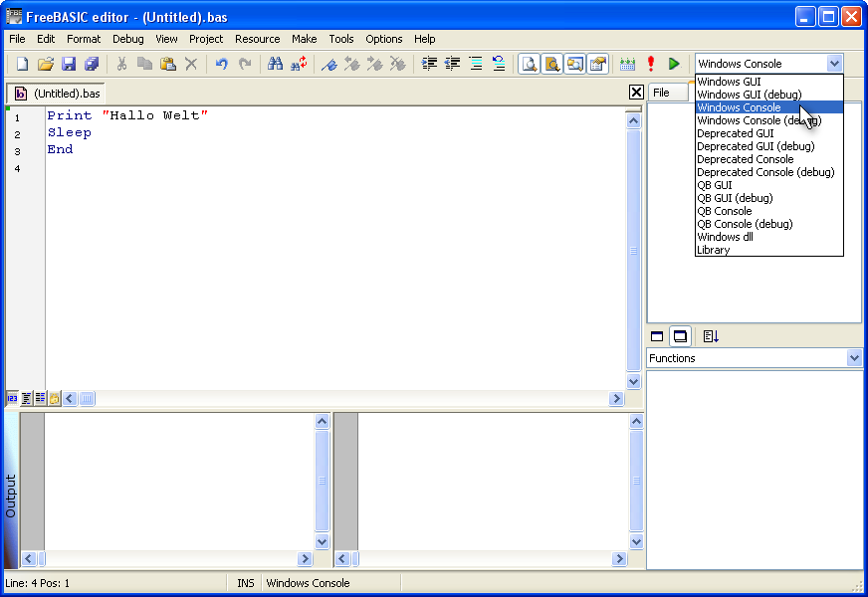The width and height of the screenshot is (868, 597).
Task: Open the Format menu
Action: [x=84, y=39]
